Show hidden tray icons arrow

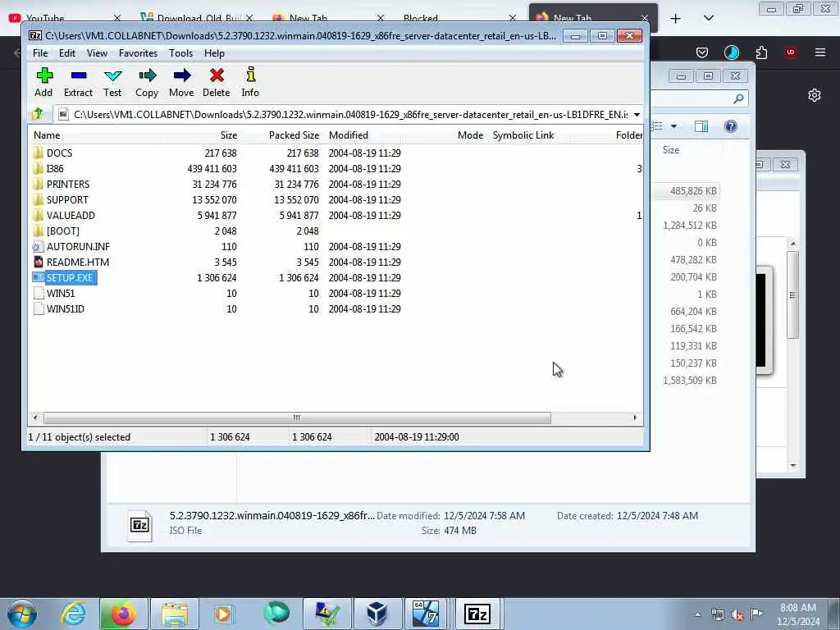[x=697, y=614]
